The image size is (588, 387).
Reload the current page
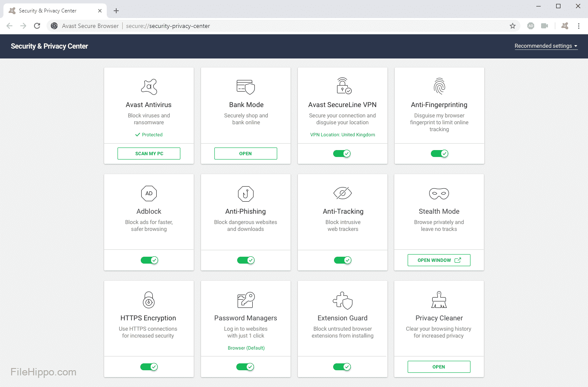click(x=37, y=26)
